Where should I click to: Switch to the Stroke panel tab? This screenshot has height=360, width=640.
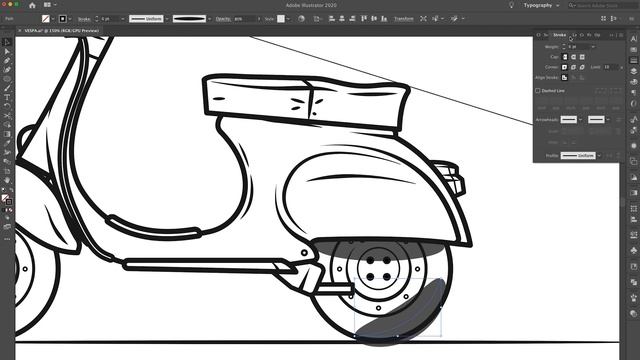(559, 35)
